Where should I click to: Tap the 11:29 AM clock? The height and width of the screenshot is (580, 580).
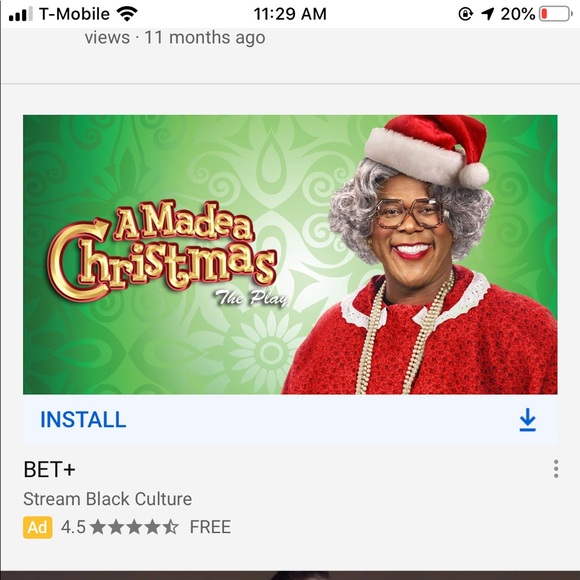point(290,14)
